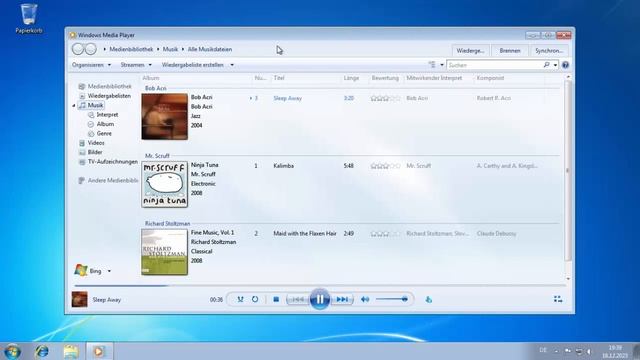Viewport: 640px width, 360px height.
Task: Click Wiedergabeliste erstellen
Action: (x=193, y=65)
